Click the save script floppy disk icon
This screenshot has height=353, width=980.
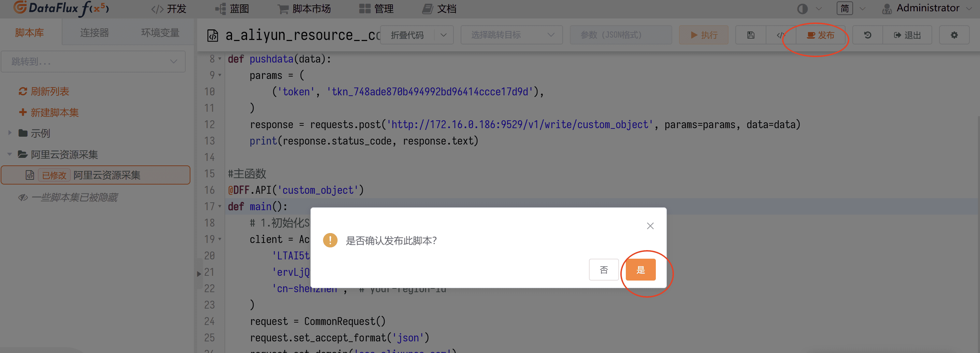point(750,35)
